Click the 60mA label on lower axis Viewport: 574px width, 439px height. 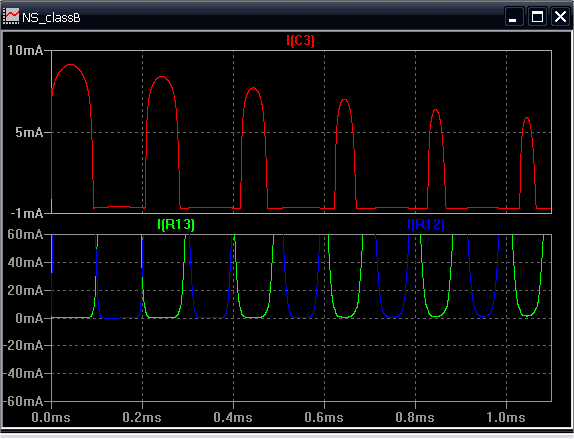point(25,234)
